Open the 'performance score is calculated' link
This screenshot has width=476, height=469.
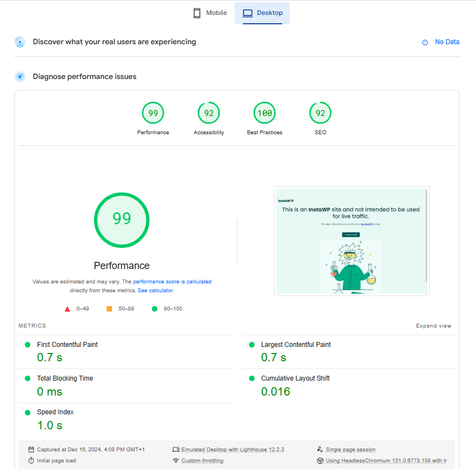pyautogui.click(x=172, y=282)
